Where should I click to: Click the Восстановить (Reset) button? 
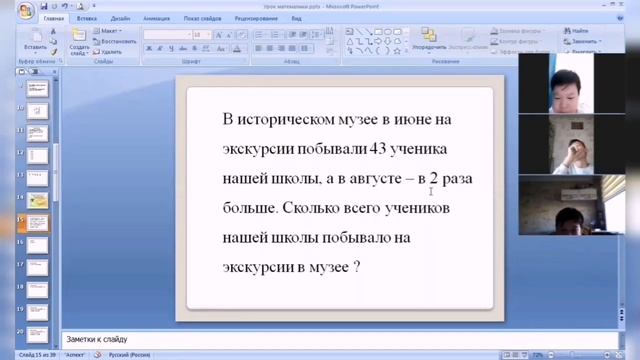[x=115, y=41]
